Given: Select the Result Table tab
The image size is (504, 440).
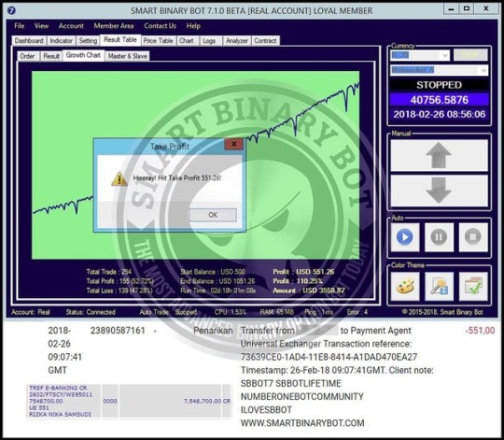Looking at the screenshot, I should tap(120, 40).
